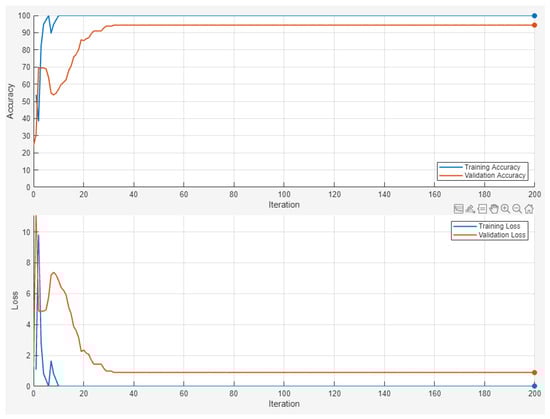Click iteration tick 60 under loss plot

tap(184, 394)
